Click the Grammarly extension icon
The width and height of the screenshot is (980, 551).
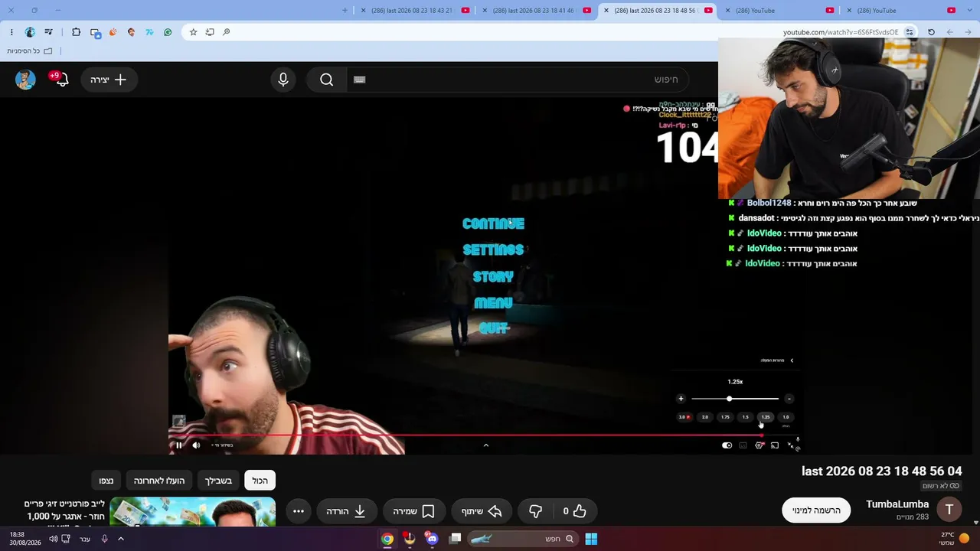[x=168, y=32]
